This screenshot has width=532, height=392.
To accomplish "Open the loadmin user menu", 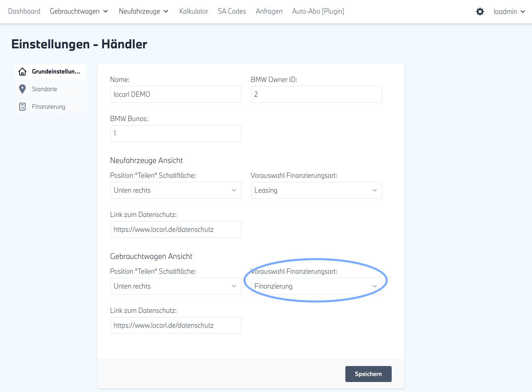I will [509, 12].
